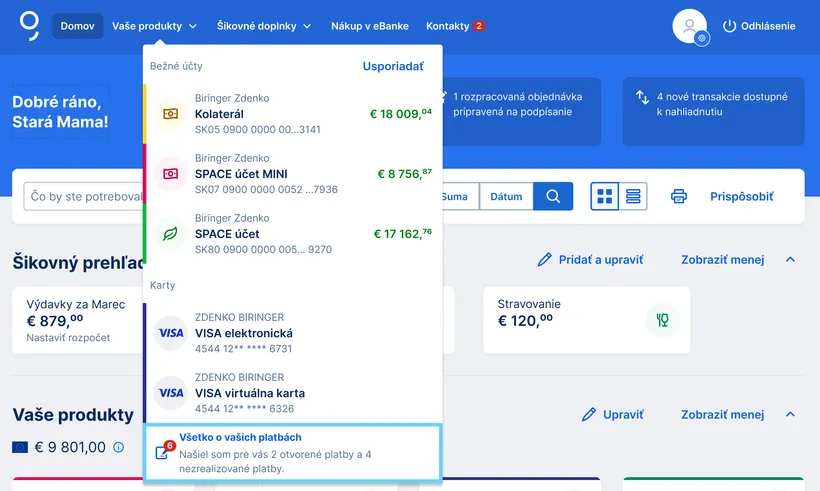The image size is (820, 491).
Task: Open Všetko o vašich platbách
Action: pyautogui.click(x=293, y=452)
